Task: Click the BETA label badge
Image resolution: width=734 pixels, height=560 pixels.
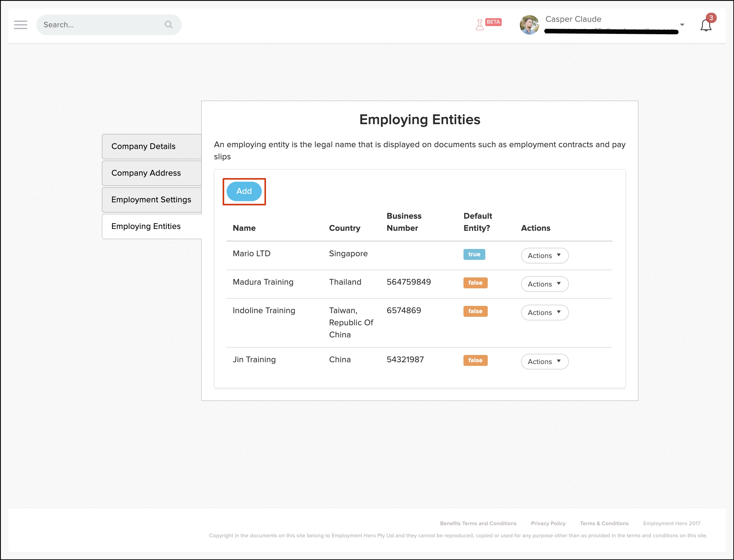Action: click(x=493, y=22)
